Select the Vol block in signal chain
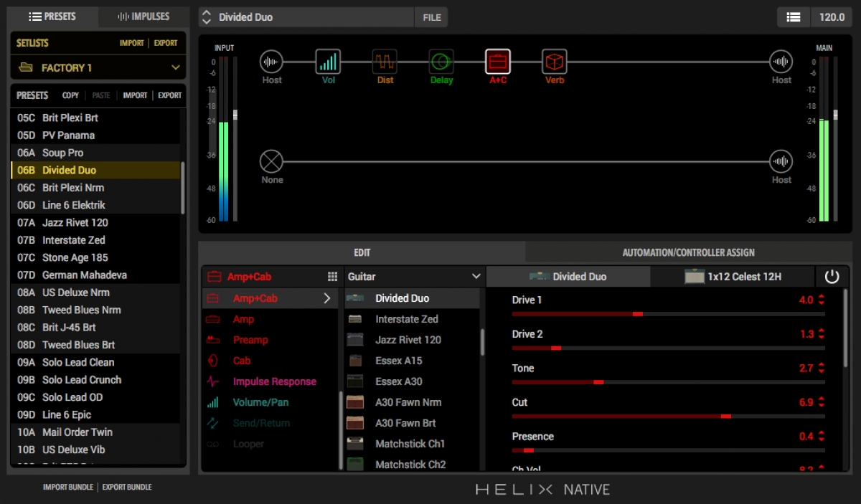The height and width of the screenshot is (504, 861). coord(328,62)
